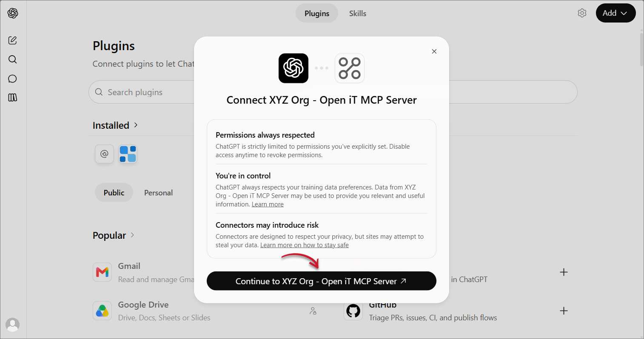644x339 pixels.
Task: Open the user profile avatar
Action: click(13, 325)
